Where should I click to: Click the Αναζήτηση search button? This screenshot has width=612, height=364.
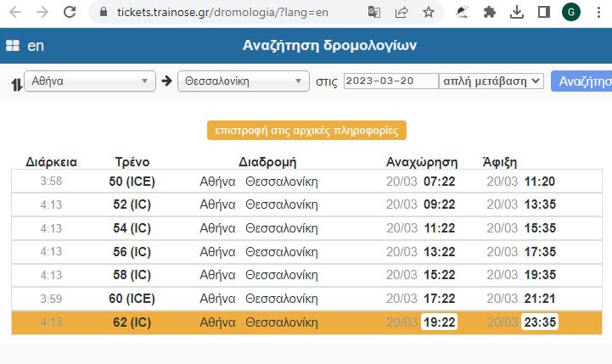point(581,81)
